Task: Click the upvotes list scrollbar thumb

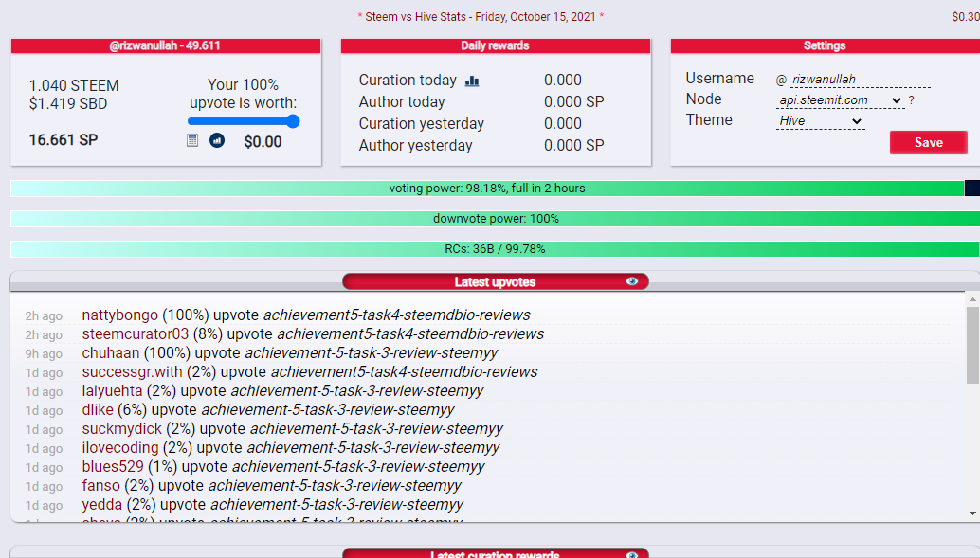Action: [972, 344]
